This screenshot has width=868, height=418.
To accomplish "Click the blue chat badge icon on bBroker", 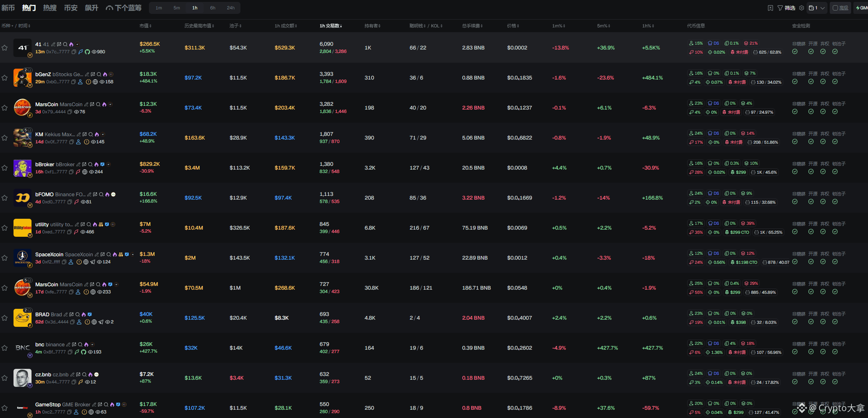I will pyautogui.click(x=102, y=164).
